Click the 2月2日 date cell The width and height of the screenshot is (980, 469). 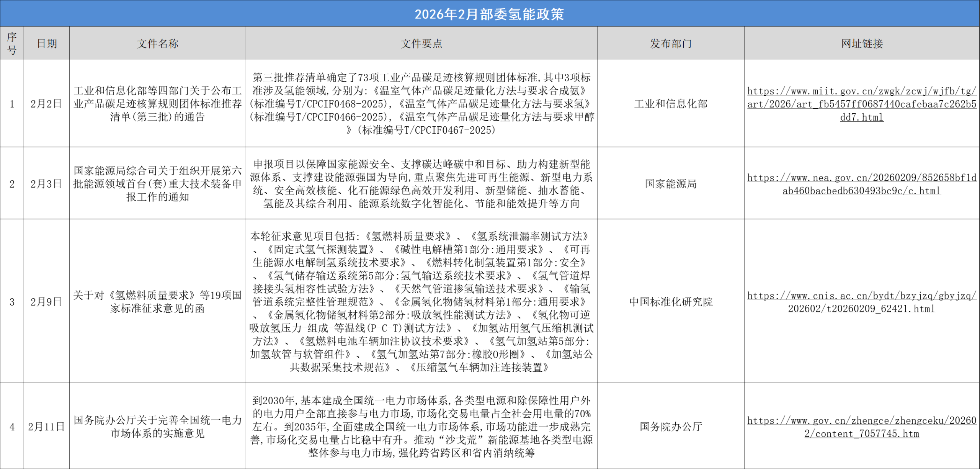point(46,104)
